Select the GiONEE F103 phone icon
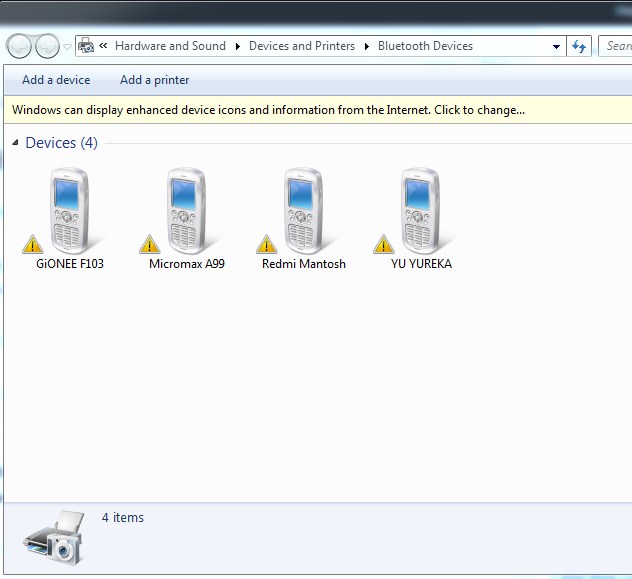This screenshot has width=632, height=579. click(69, 210)
